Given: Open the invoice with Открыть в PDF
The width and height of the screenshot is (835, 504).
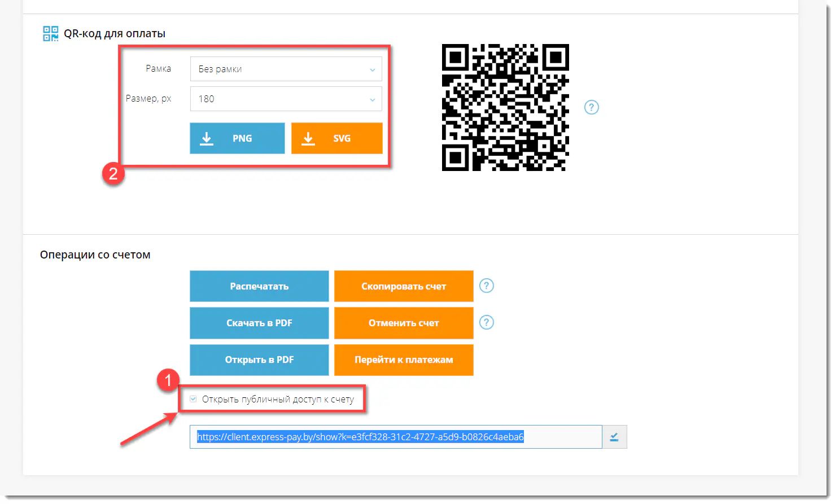Looking at the screenshot, I should (259, 360).
